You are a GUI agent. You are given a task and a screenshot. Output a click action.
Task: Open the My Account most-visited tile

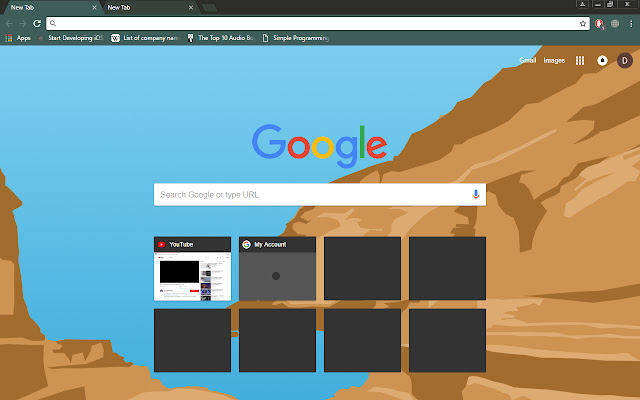(x=277, y=269)
